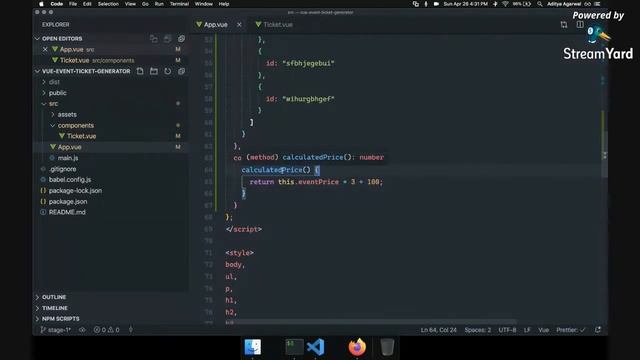The height and width of the screenshot is (360, 640).
Task: Select App.vue under the src folder
Action: pyautogui.click(x=69, y=147)
